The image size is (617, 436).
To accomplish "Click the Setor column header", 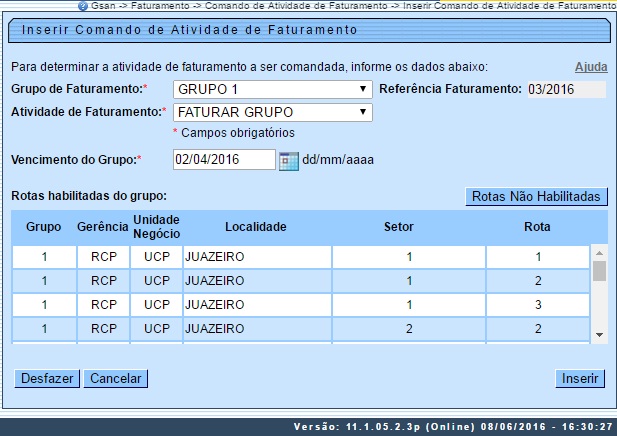I will click(409, 227).
